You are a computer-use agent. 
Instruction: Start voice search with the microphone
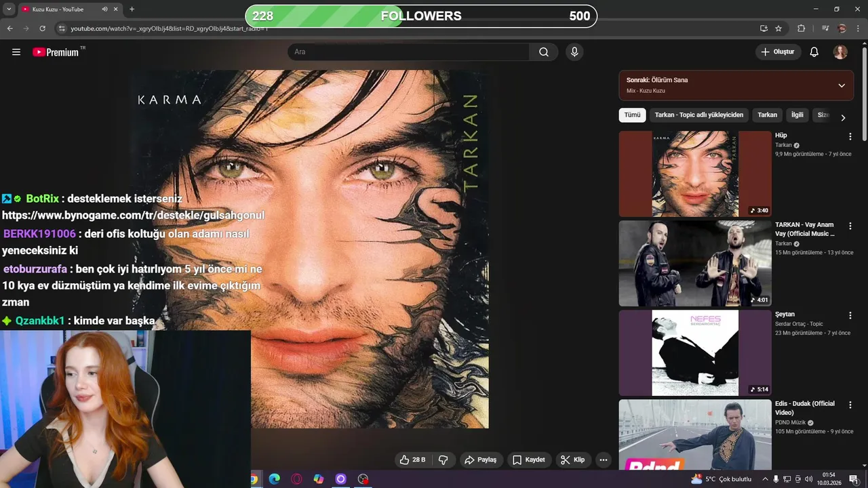574,52
